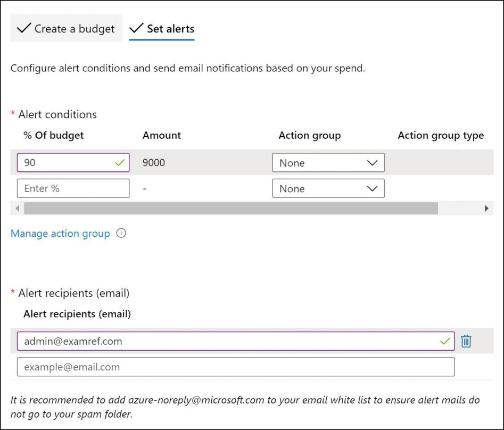The image size is (504, 430).
Task: Select the Set alerts tab
Action: coord(162,28)
